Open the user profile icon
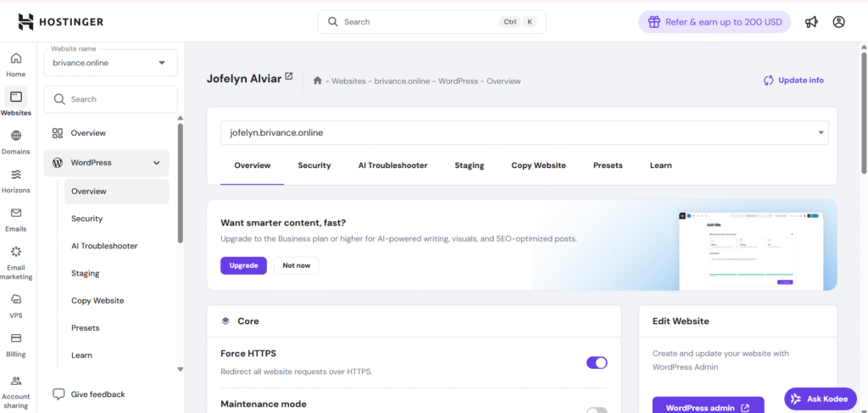Screen dimensions: 868x413 [x=838, y=22]
